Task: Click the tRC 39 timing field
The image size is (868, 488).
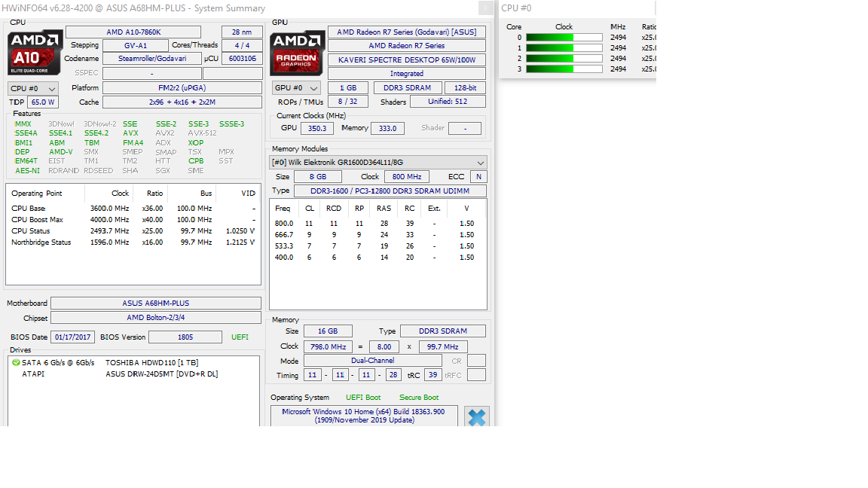Action: (x=433, y=375)
